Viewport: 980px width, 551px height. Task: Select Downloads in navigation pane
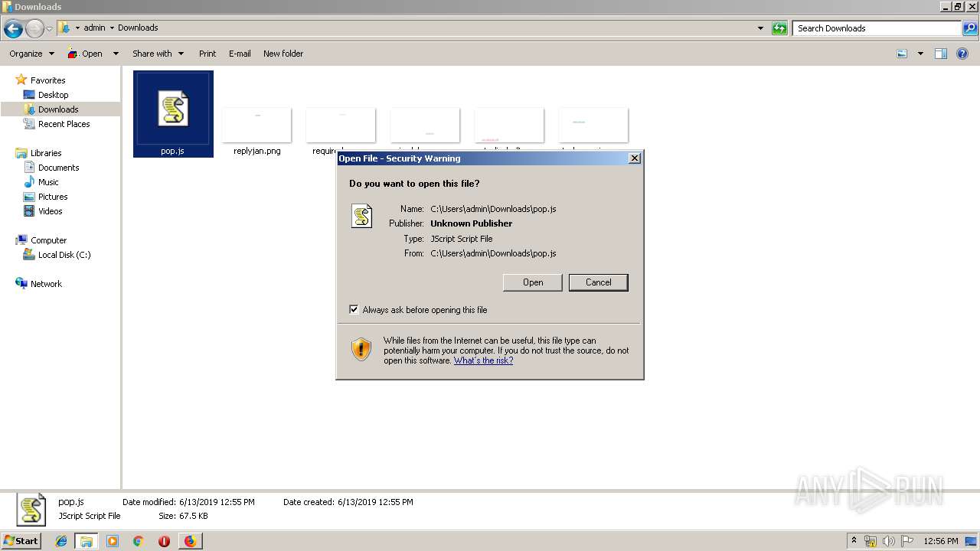(58, 109)
